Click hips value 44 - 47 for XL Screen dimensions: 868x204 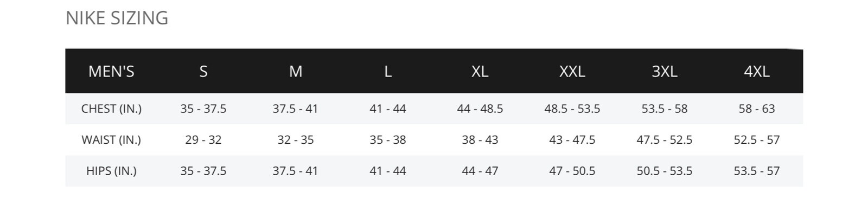click(x=480, y=171)
